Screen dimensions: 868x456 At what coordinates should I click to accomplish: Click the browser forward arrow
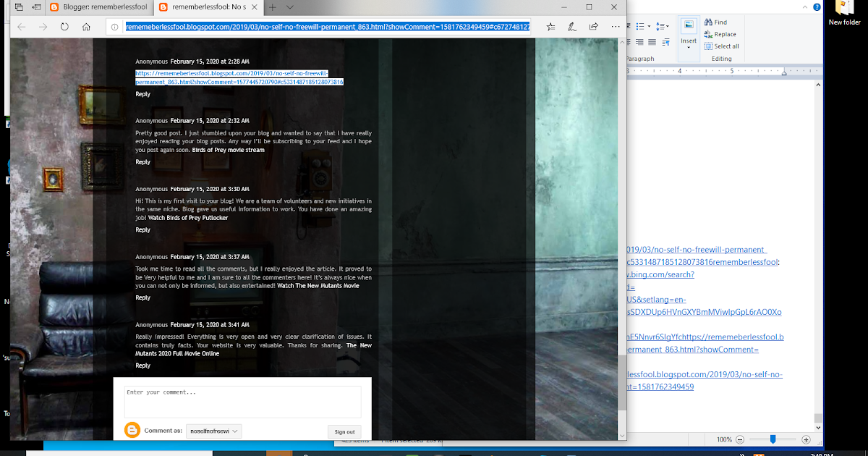coord(43,27)
